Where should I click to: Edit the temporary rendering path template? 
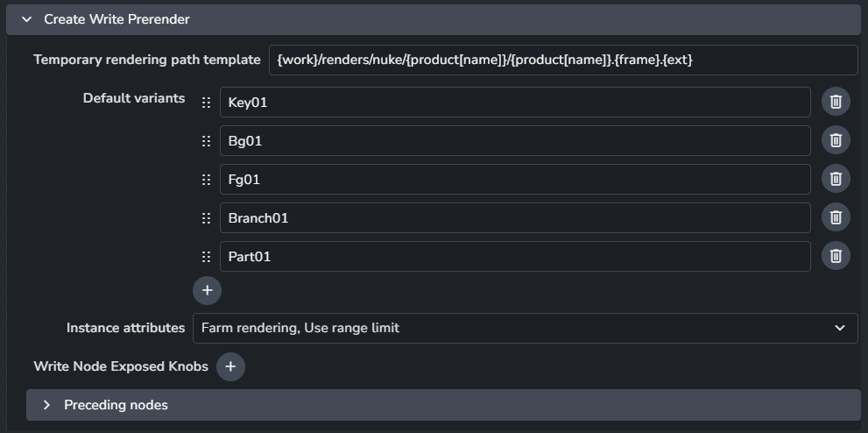tap(562, 60)
